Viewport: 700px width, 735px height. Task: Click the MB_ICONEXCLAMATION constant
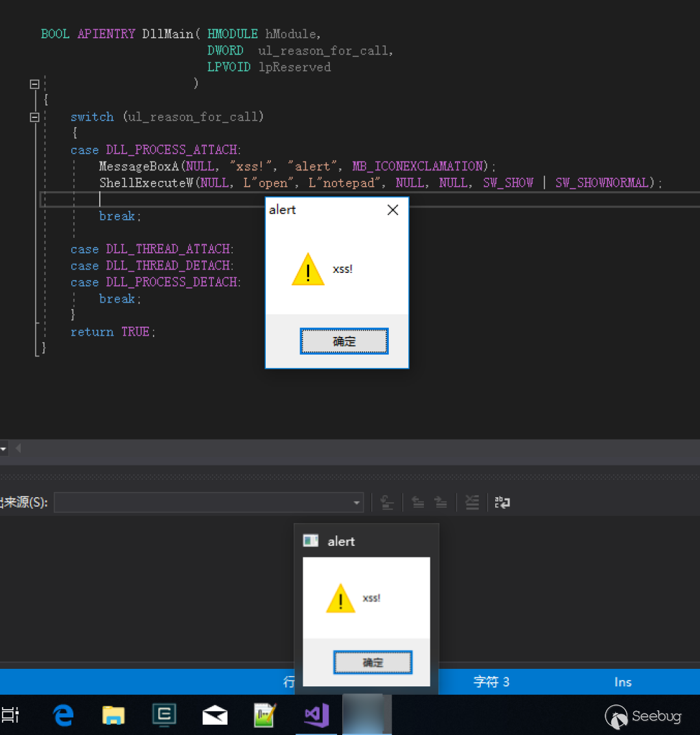[418, 167]
